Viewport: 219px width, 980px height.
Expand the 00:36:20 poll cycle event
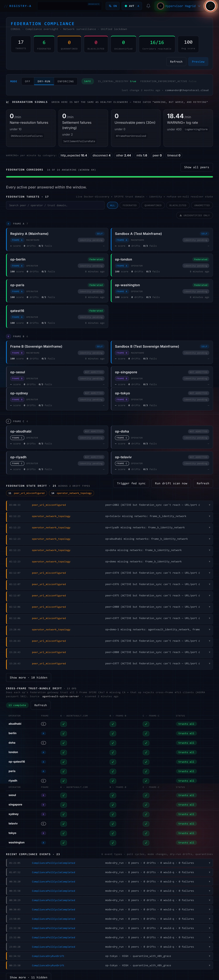tap(109, 882)
